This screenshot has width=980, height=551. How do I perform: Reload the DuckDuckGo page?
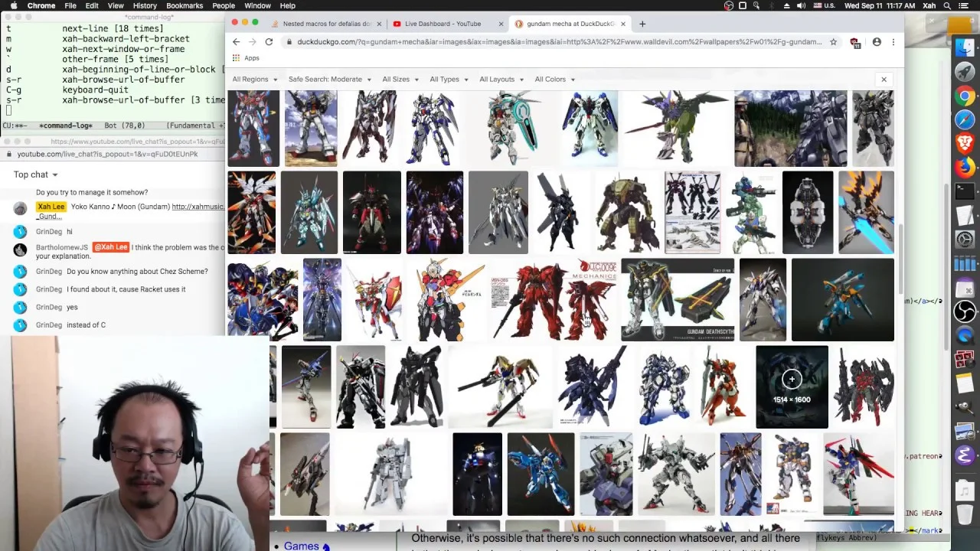pos(269,42)
